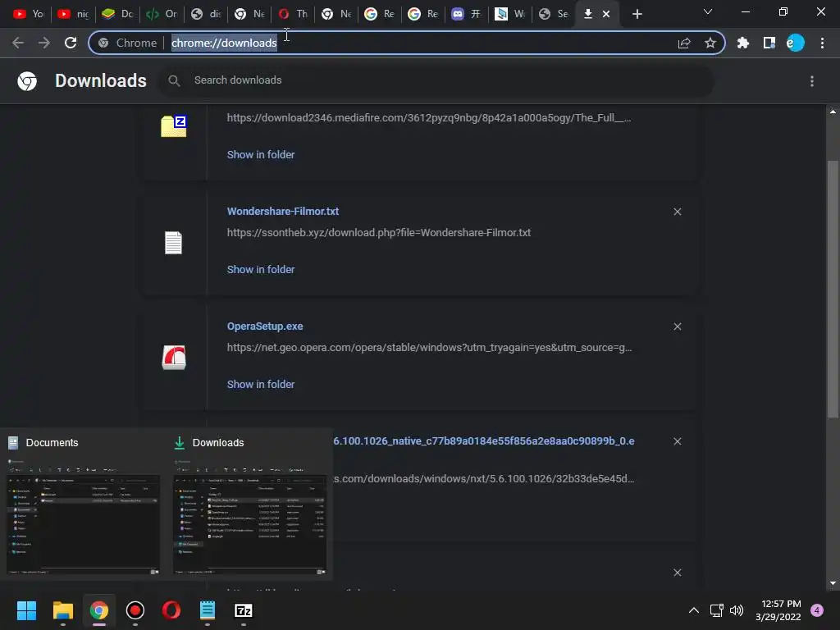The height and width of the screenshot is (630, 840).
Task: Open the Notepad taskbar icon
Action: point(208,610)
